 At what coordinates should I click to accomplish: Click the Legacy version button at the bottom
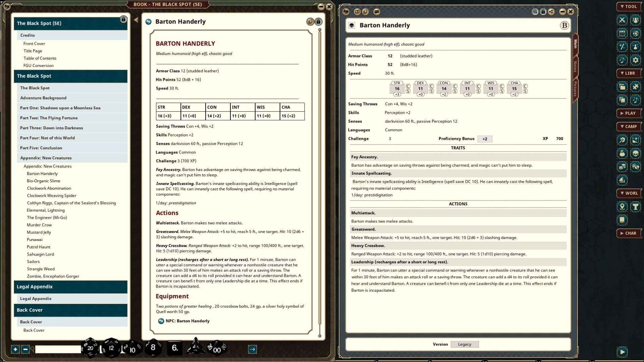465,344
